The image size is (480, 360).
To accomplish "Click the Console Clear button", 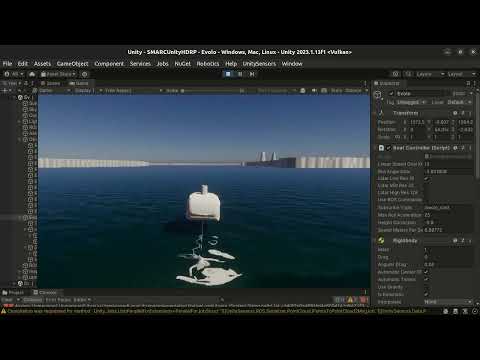I will [x=7, y=300].
